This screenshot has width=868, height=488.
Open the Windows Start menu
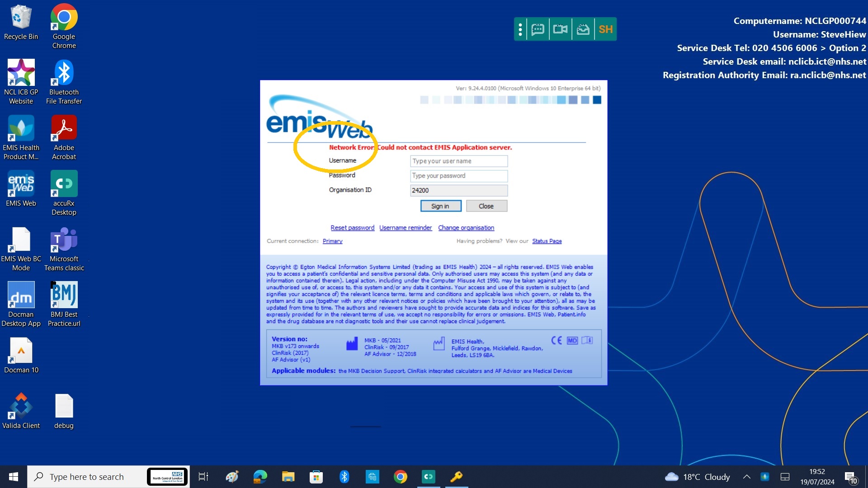point(13,477)
